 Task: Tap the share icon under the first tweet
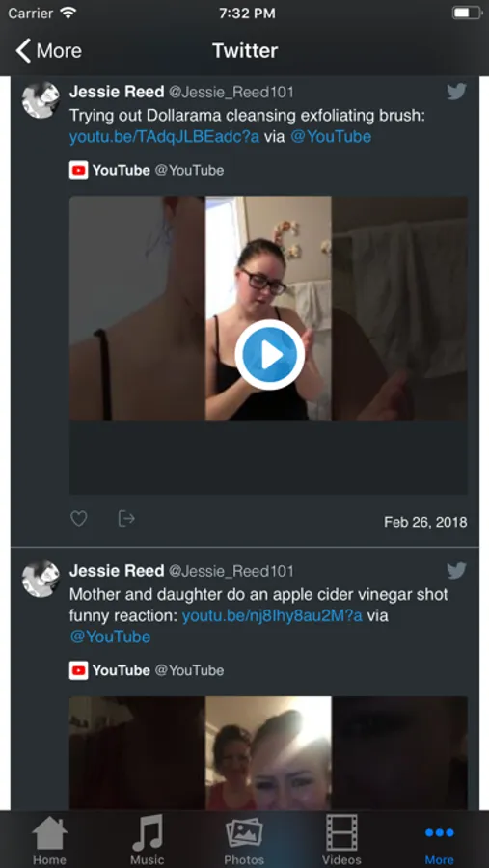tap(126, 518)
